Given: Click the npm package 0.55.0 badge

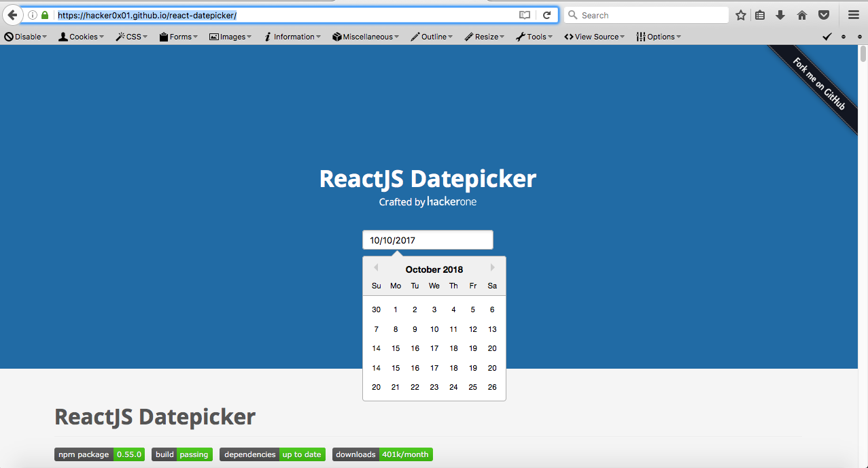Looking at the screenshot, I should (x=99, y=454).
